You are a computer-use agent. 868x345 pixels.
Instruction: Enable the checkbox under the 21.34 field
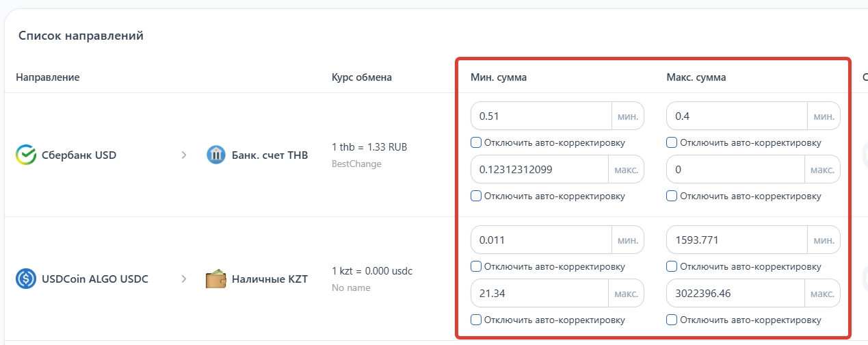[x=476, y=320]
